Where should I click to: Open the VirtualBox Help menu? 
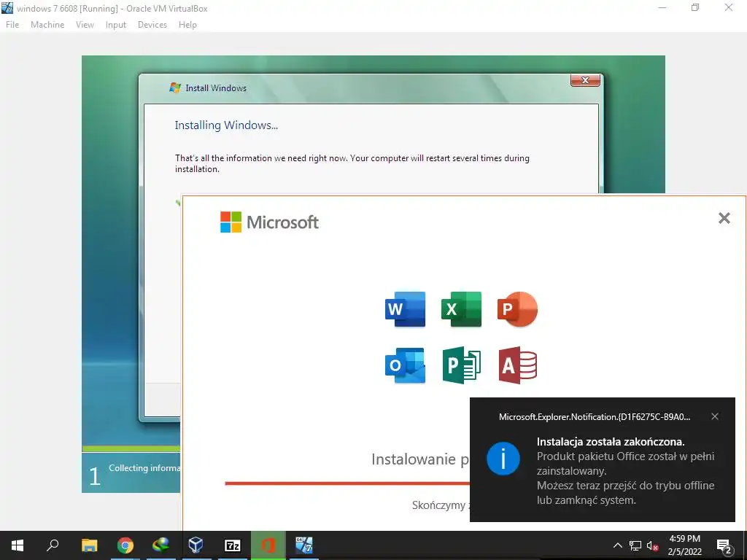coord(187,25)
